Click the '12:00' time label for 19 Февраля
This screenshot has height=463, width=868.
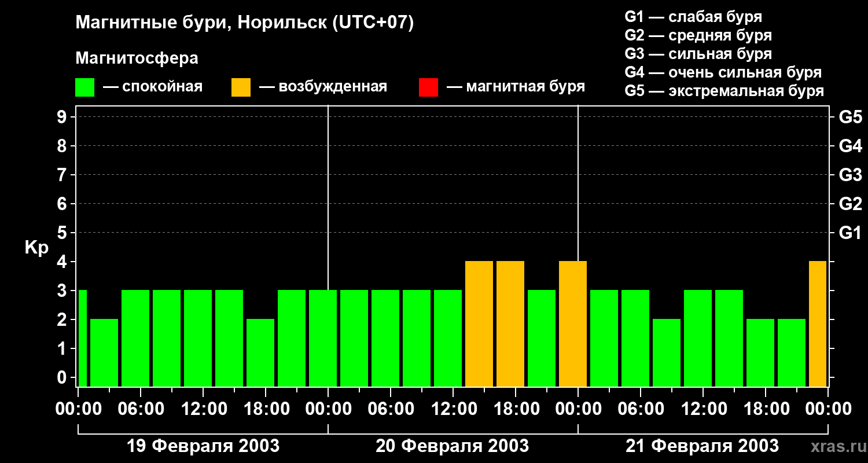click(x=203, y=409)
